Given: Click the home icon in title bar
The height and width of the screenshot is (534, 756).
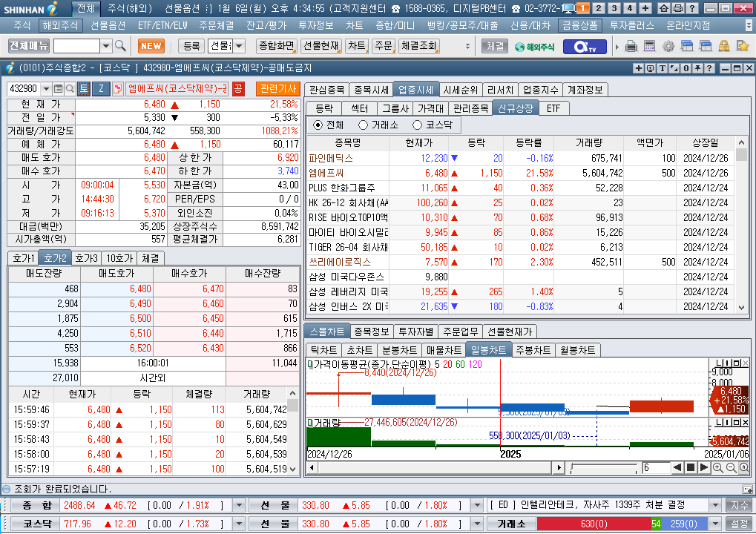Looking at the screenshot, I should click(x=664, y=8).
